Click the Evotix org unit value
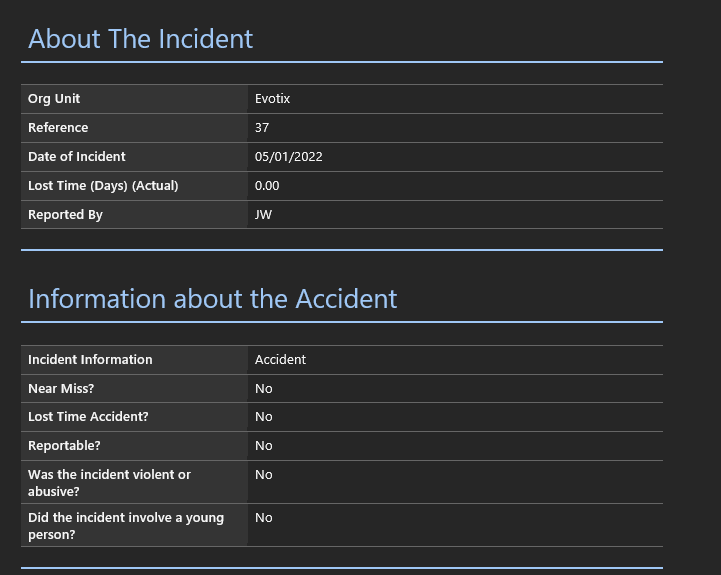 [x=272, y=99]
